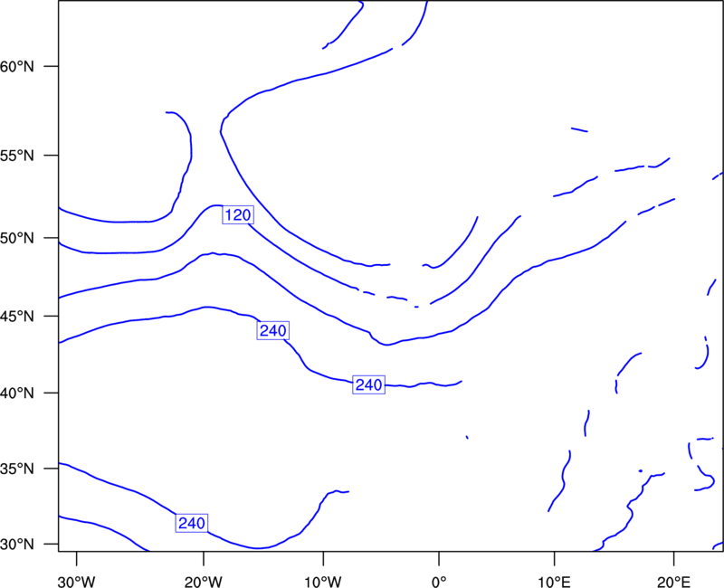Click the 20°E longitude label

click(x=673, y=582)
